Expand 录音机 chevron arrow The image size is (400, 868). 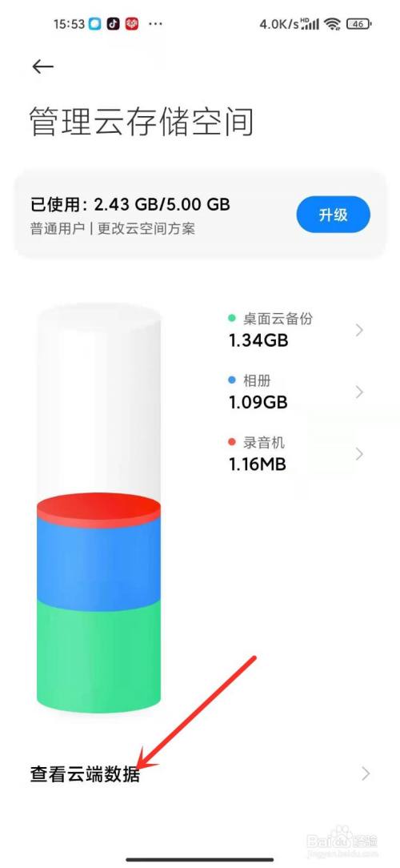click(360, 454)
